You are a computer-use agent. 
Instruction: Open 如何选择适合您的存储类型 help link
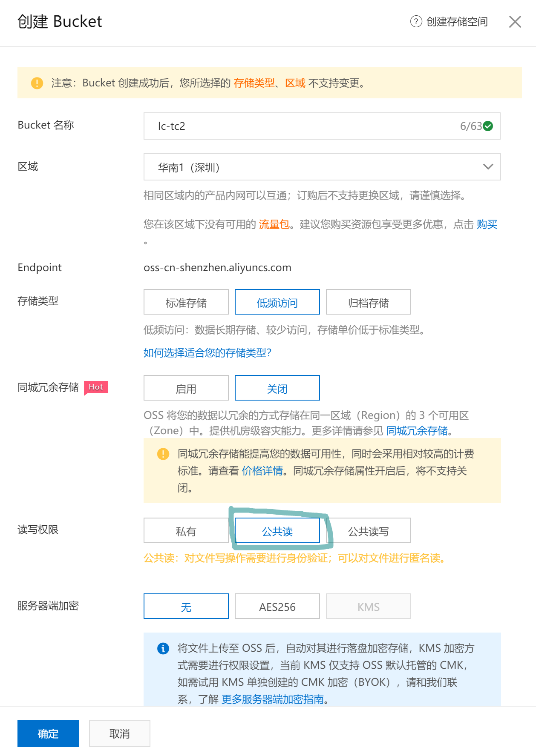point(207,352)
